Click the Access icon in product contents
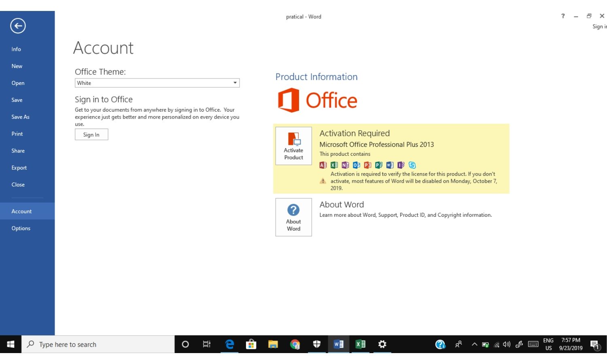This screenshot has width=607, height=364. click(x=323, y=165)
